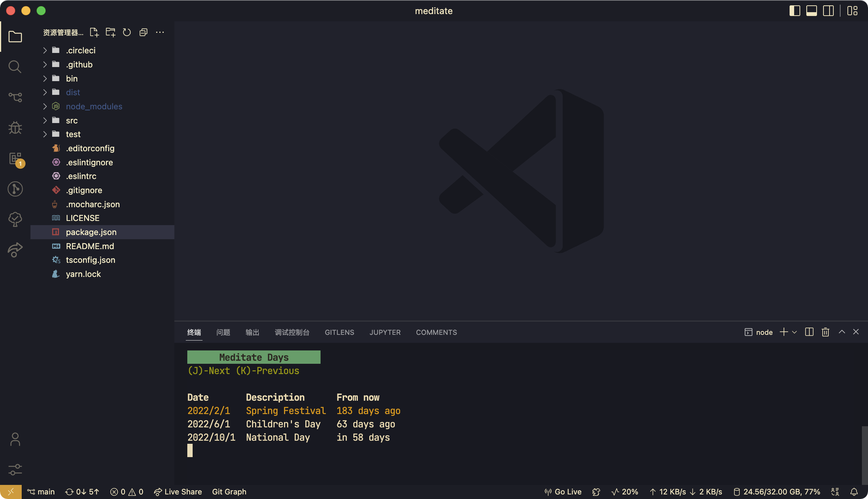The width and height of the screenshot is (868, 499).
Task: Expand the node_modules folder
Action: pos(94,106)
